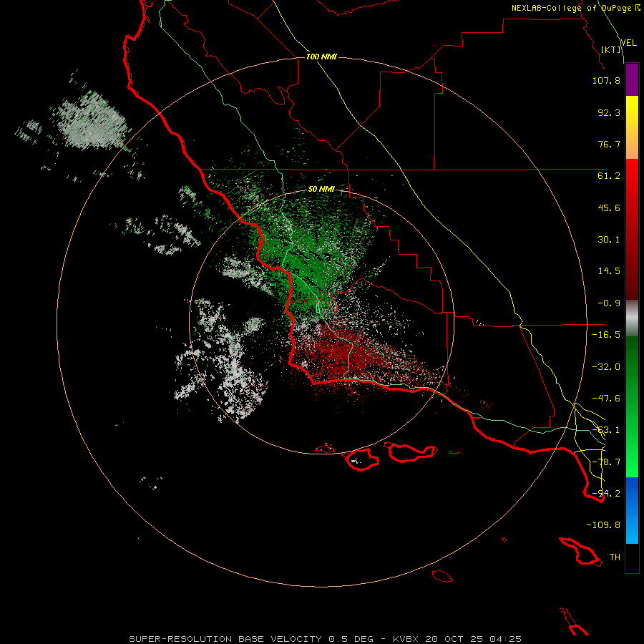
Task: Click the -109.8 velocity scale value
Action: pyautogui.click(x=603, y=525)
